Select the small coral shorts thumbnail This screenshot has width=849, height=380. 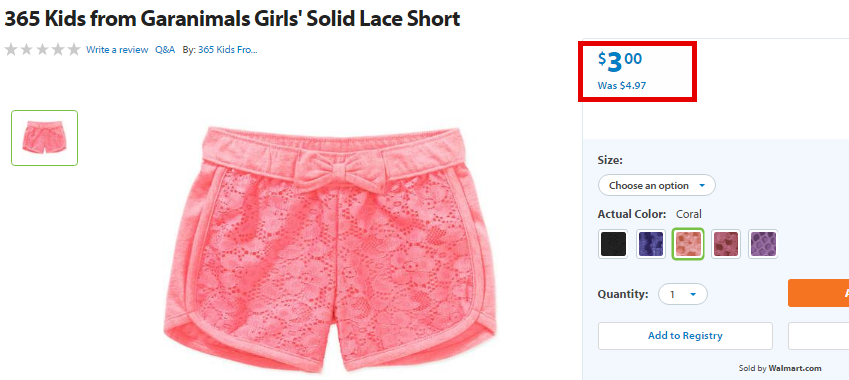[x=44, y=138]
